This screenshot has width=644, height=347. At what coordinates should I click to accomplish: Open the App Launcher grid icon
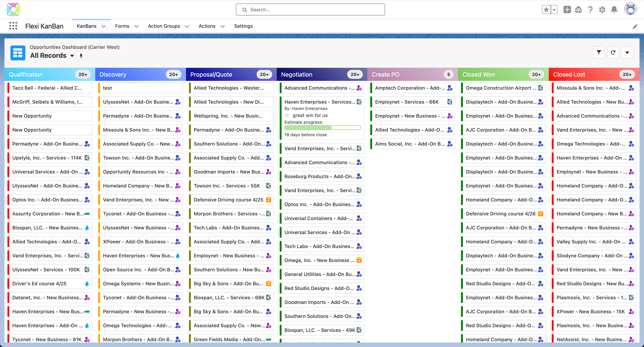(13, 26)
